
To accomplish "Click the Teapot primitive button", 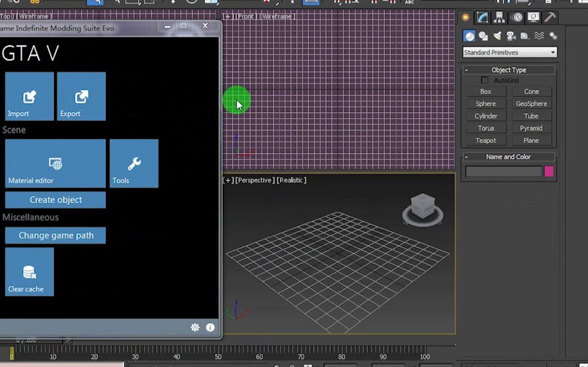I will coord(486,141).
